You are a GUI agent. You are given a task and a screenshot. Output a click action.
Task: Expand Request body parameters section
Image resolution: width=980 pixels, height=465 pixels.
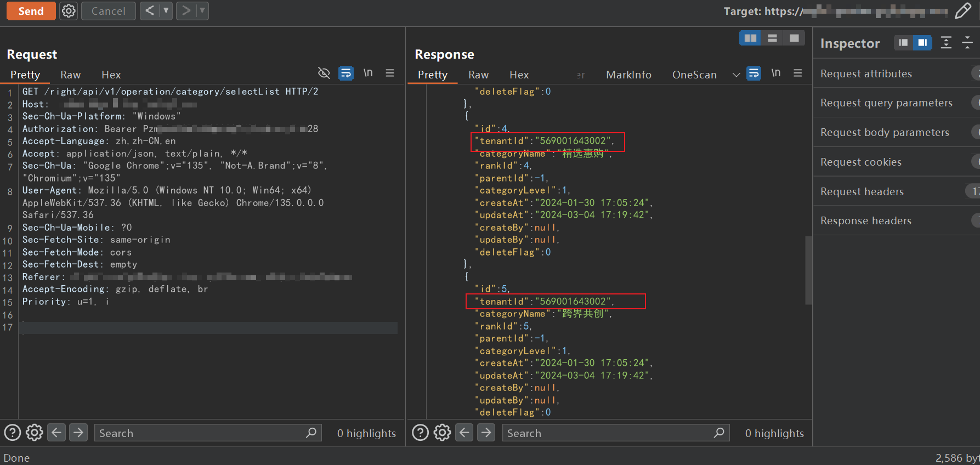[896, 132]
